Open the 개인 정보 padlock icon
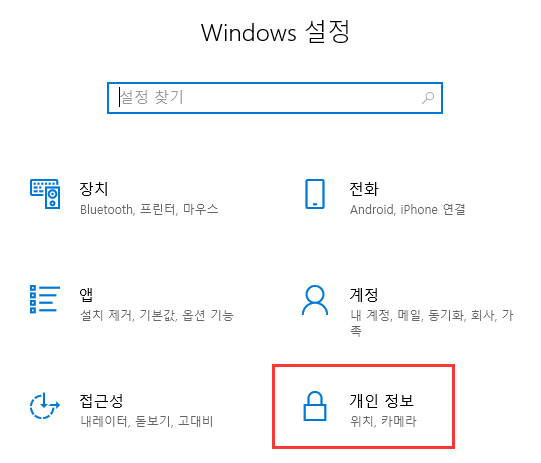 [315, 406]
